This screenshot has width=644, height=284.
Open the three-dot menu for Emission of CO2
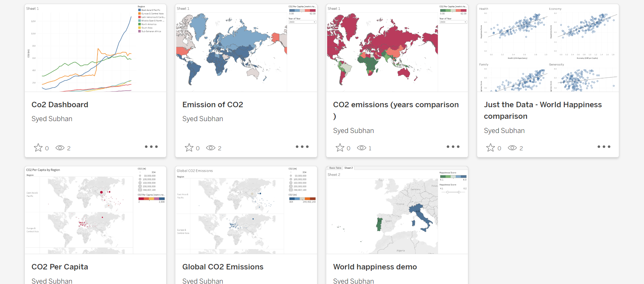pos(302,147)
